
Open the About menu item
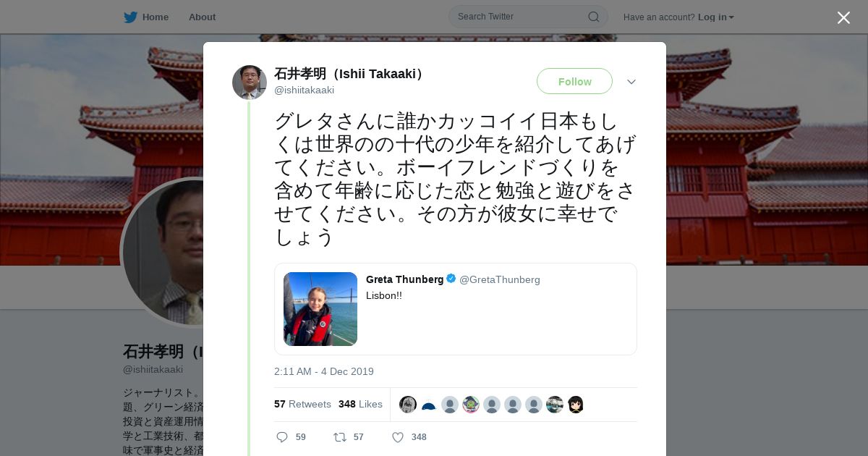coord(202,17)
